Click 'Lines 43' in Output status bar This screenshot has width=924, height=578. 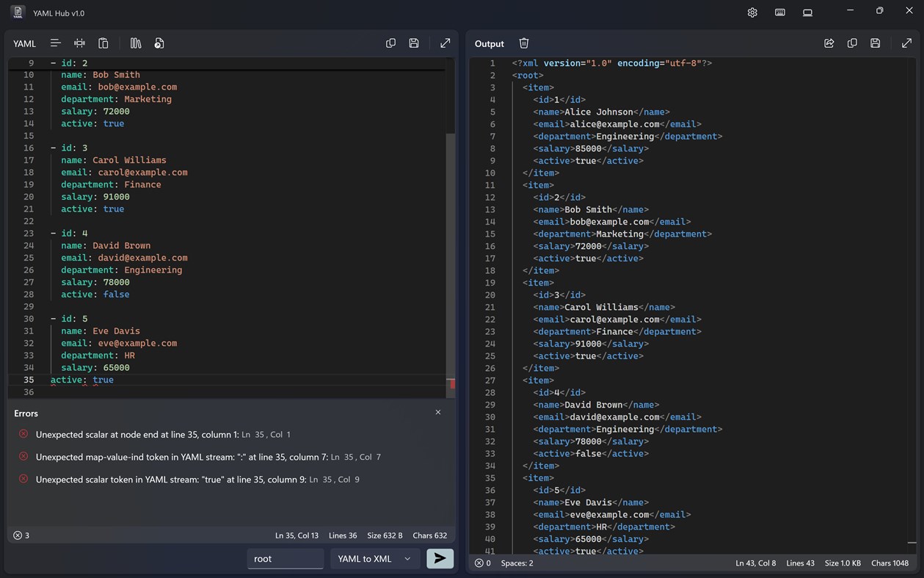point(800,563)
